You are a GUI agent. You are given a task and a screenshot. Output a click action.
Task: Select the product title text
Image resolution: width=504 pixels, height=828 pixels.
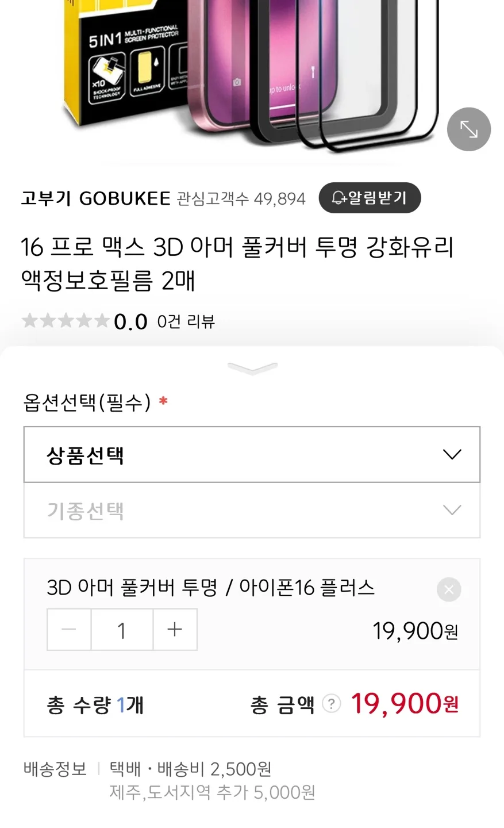[237, 264]
